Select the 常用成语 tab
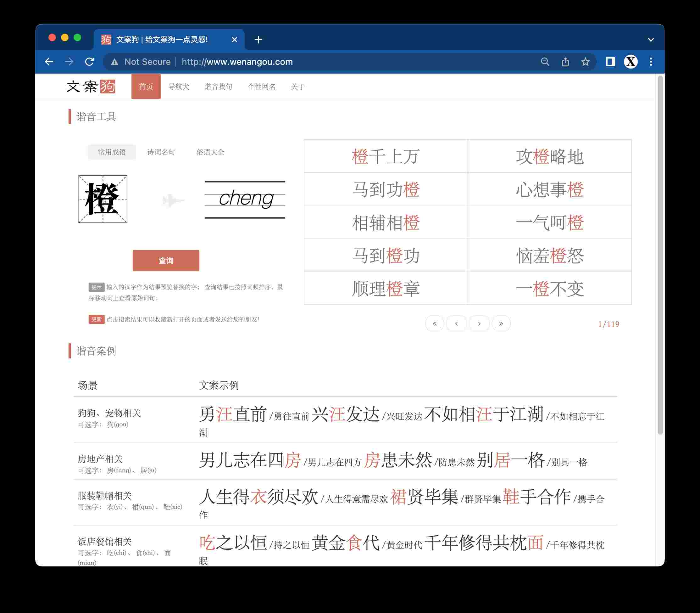Image resolution: width=700 pixels, height=613 pixels. click(x=112, y=152)
